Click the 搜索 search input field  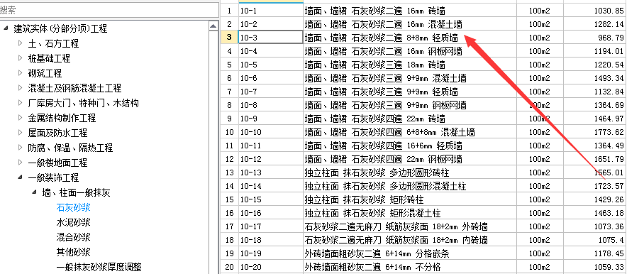109,10
